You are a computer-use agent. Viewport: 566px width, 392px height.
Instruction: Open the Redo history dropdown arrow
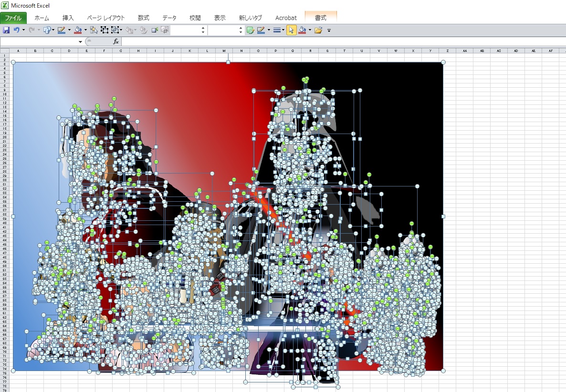(39, 31)
